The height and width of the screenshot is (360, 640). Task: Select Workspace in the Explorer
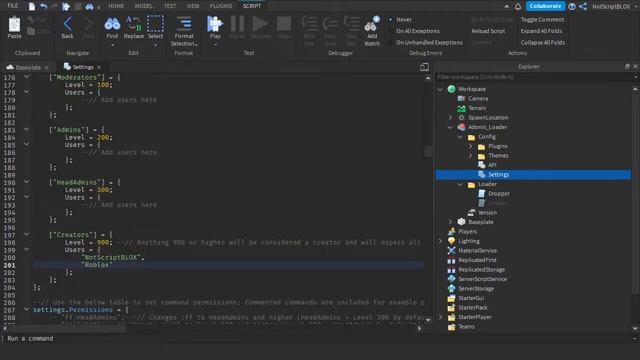tap(472, 89)
